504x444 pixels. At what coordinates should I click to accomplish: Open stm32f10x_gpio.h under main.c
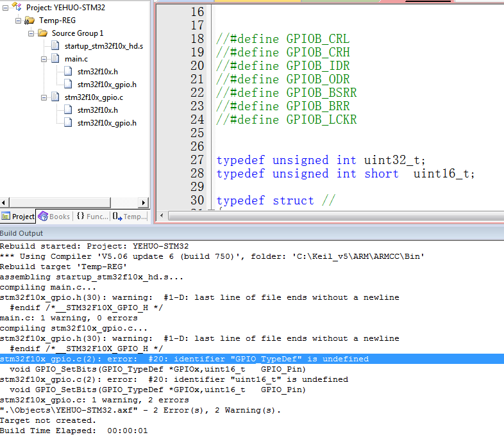106,85
